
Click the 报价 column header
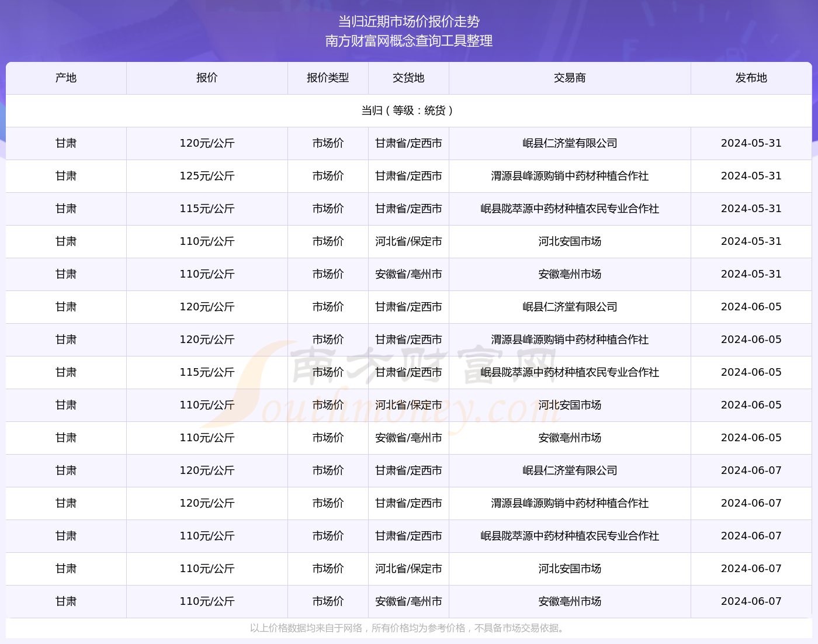click(x=207, y=78)
